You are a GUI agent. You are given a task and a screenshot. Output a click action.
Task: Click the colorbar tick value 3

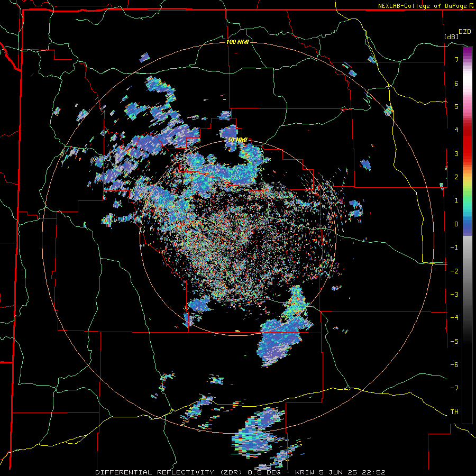(456, 153)
